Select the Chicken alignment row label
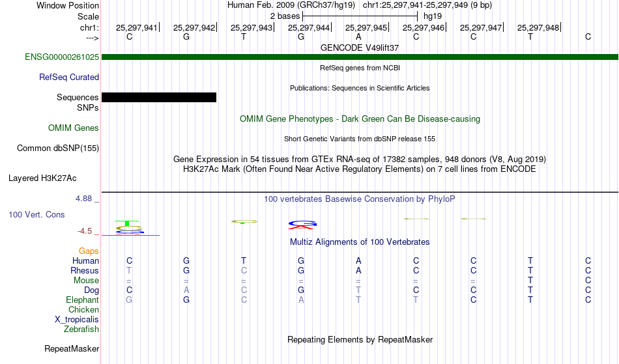Viewport: 619px width, 364px height. tap(83, 310)
